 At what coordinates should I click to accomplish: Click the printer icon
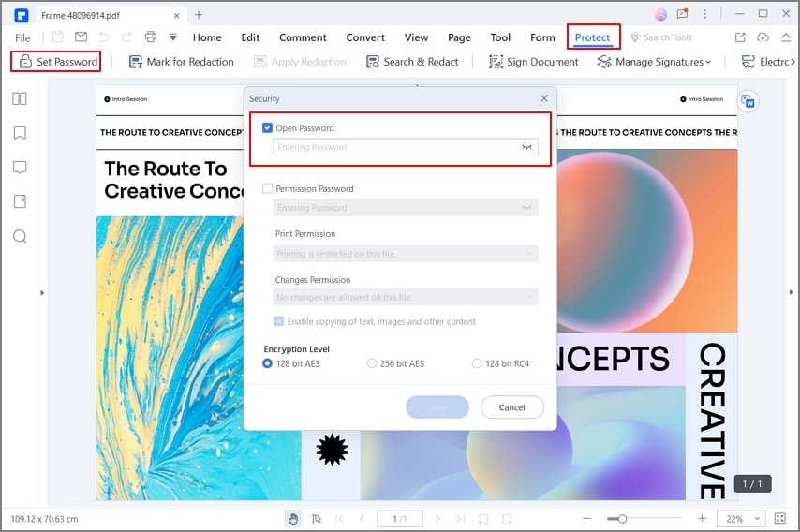click(x=150, y=37)
